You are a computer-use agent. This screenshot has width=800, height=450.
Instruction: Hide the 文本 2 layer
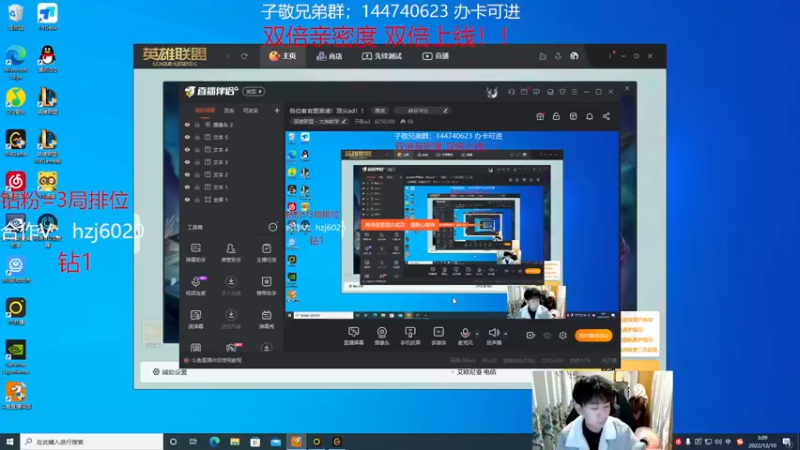point(187,174)
